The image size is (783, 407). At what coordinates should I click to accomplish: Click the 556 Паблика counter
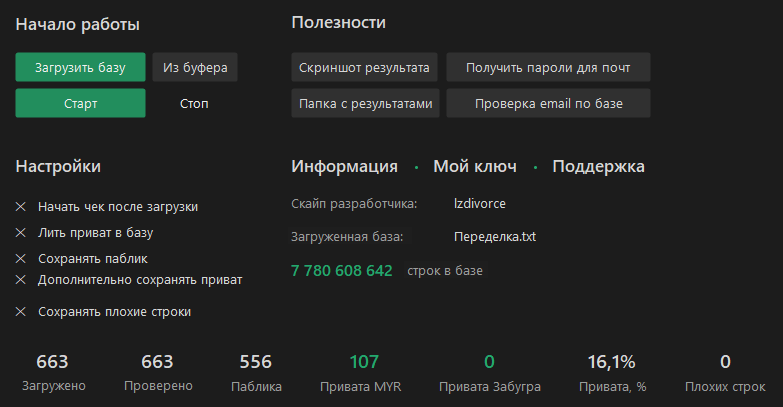click(256, 372)
